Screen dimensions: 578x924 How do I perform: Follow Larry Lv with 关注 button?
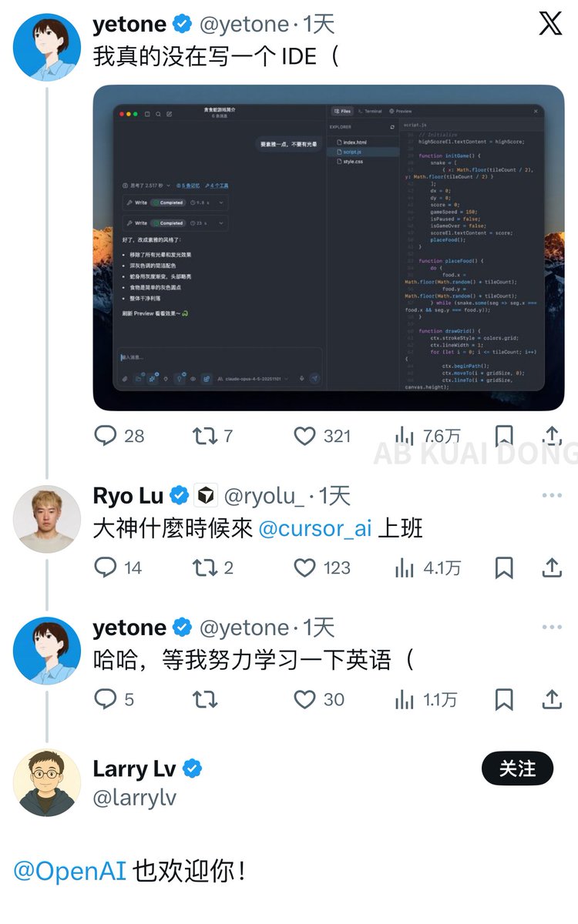(x=517, y=768)
